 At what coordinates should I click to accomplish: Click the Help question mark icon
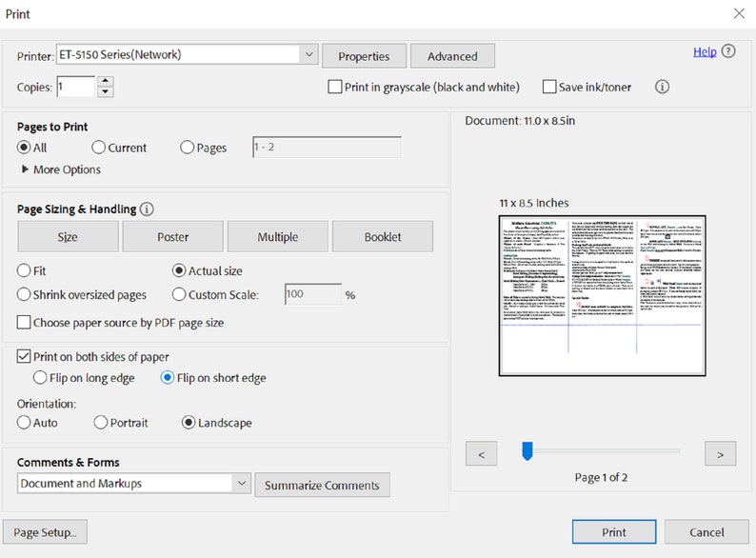[x=728, y=51]
